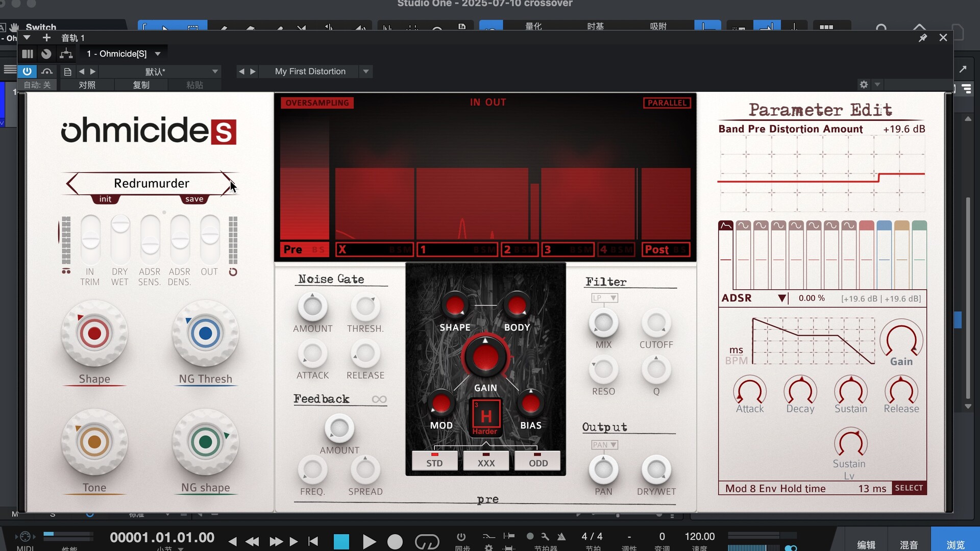Screen dimensions: 980x551
Task: Open the output PAN mode dropdown
Action: click(x=604, y=445)
